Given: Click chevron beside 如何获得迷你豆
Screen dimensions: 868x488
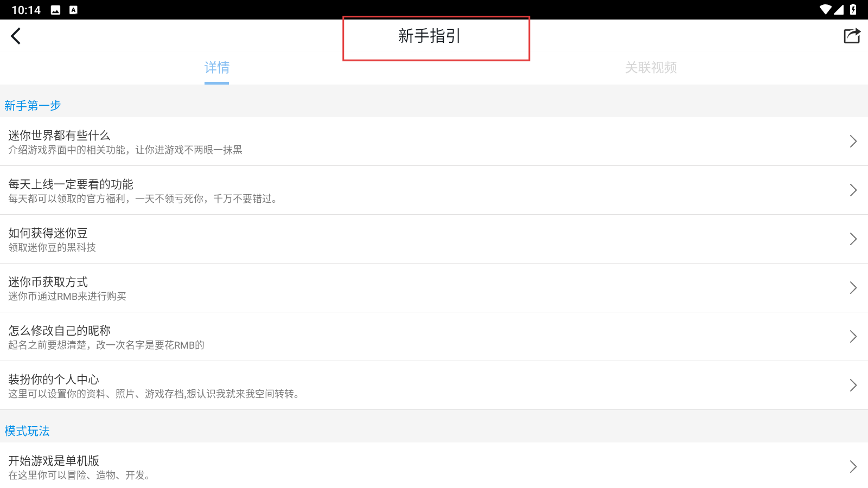Looking at the screenshot, I should tap(853, 239).
